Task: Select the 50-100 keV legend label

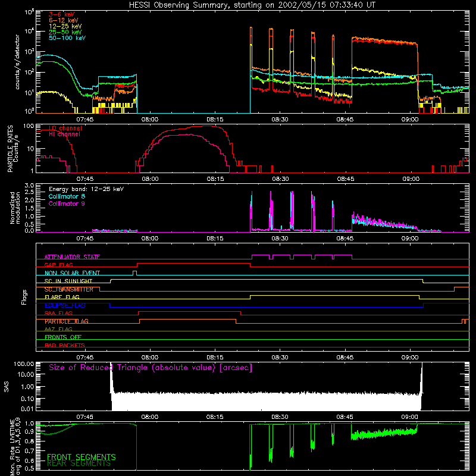Action: click(x=67, y=38)
